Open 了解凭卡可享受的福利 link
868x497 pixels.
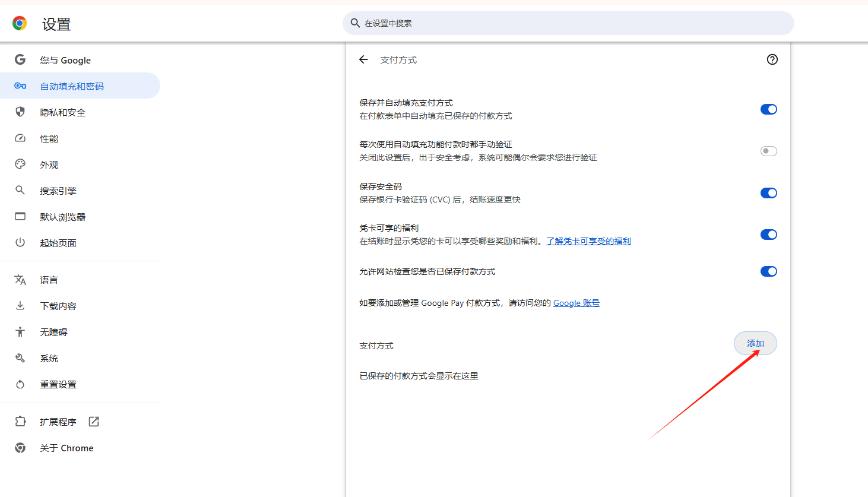point(588,241)
